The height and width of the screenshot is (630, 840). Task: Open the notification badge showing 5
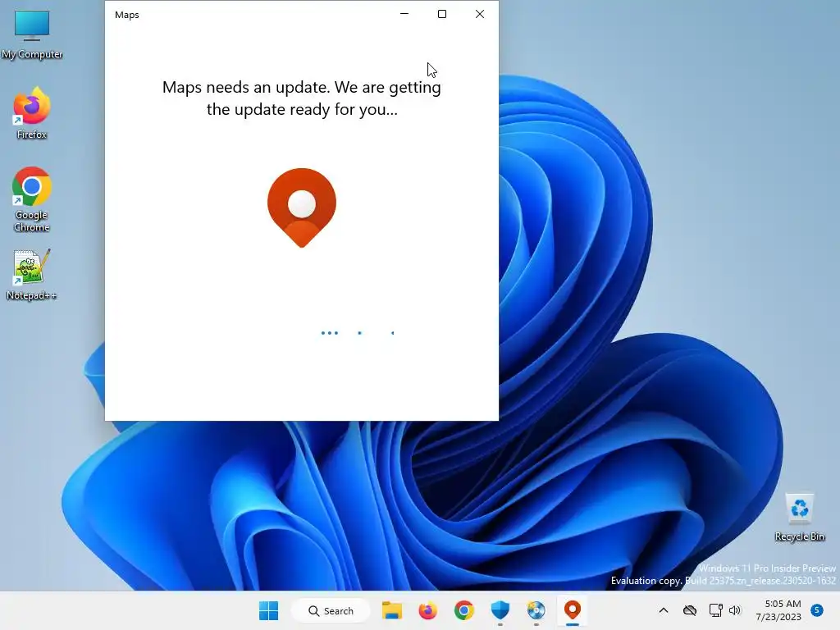pyautogui.click(x=817, y=610)
